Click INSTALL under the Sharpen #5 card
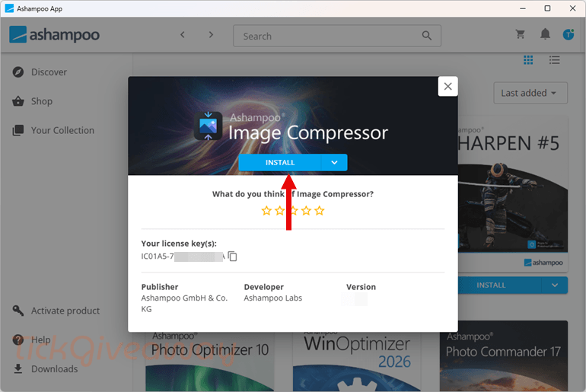586x392 pixels. pos(499,285)
